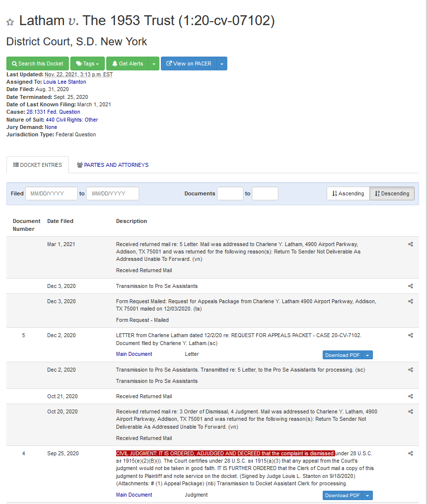Open the Tags dropdown

pos(88,63)
